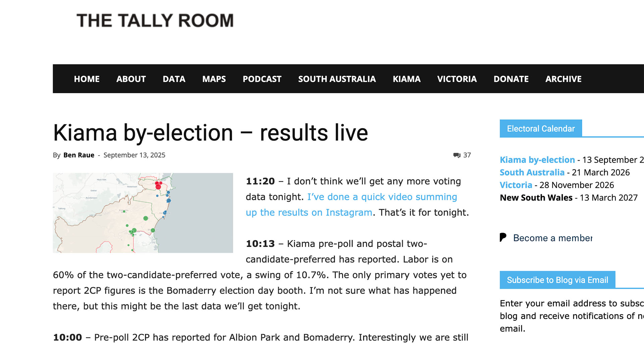Click the Donate menu item
This screenshot has height=346, width=644.
(x=511, y=79)
